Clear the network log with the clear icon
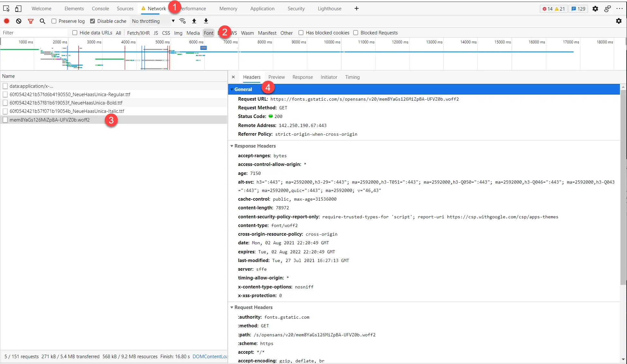This screenshot has width=627, height=364. 19,21
